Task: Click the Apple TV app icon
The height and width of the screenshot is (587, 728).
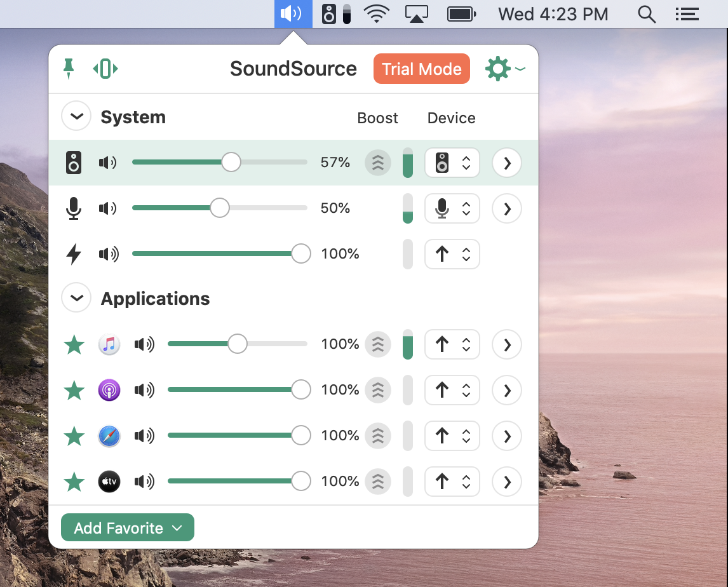Action: [109, 482]
